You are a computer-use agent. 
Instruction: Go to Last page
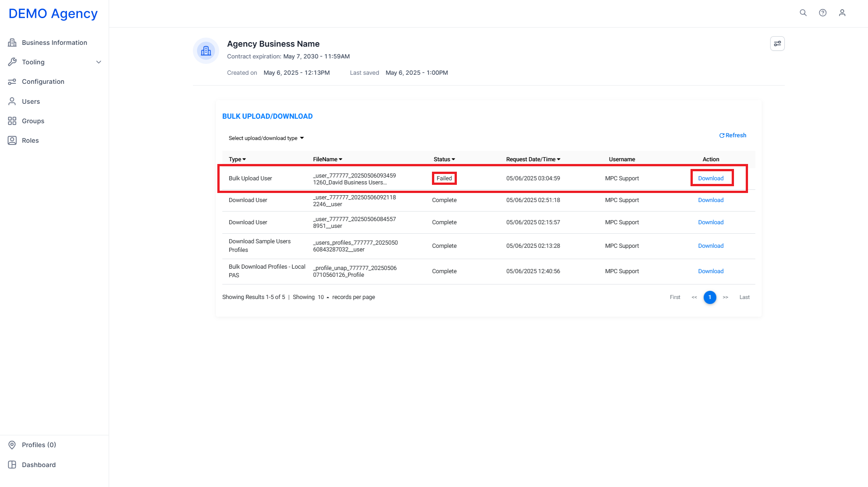point(744,297)
